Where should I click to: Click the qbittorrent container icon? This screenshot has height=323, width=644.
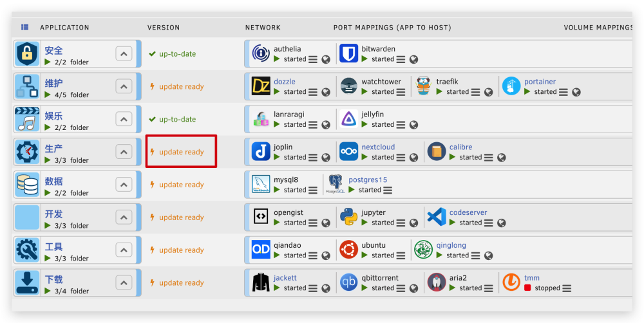pos(348,282)
